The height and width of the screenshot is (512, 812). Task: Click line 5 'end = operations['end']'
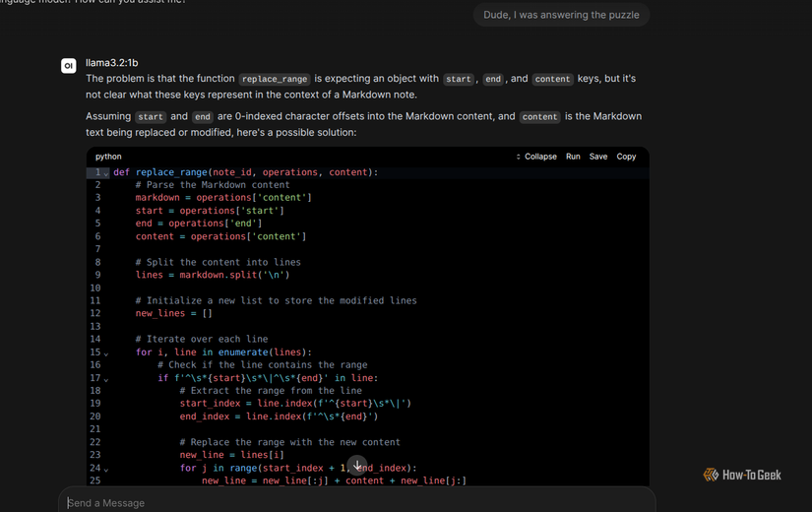click(x=199, y=224)
